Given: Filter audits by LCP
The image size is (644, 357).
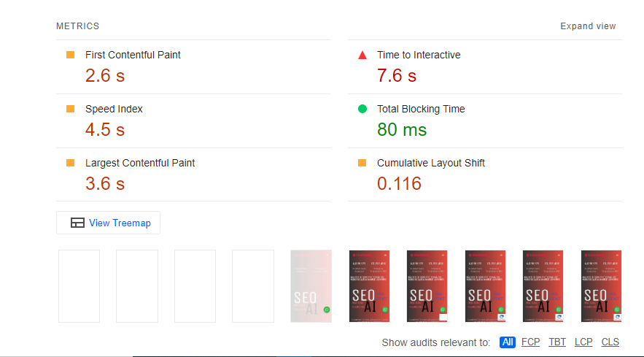Looking at the screenshot, I should (x=583, y=342).
